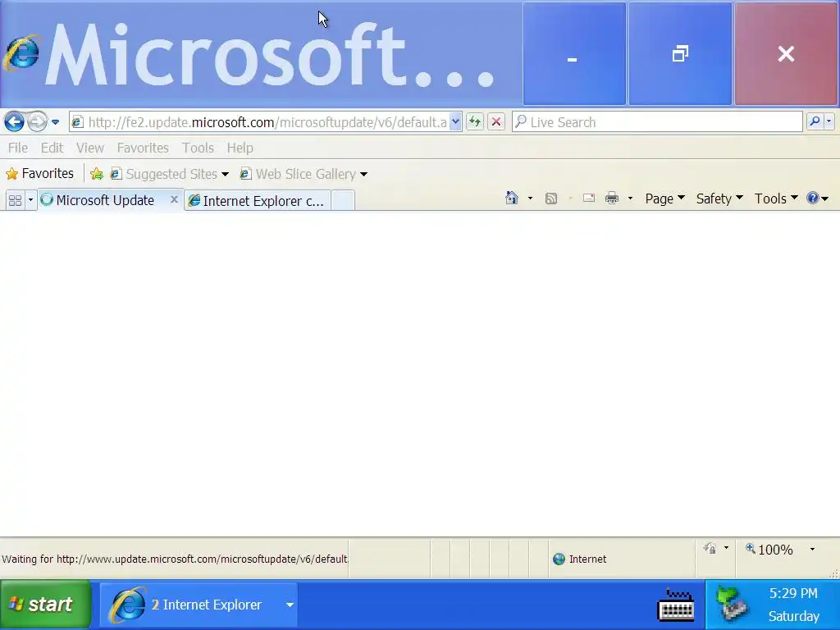Open Web Slice Gallery link
Image resolution: width=840 pixels, height=630 pixels.
(x=304, y=174)
